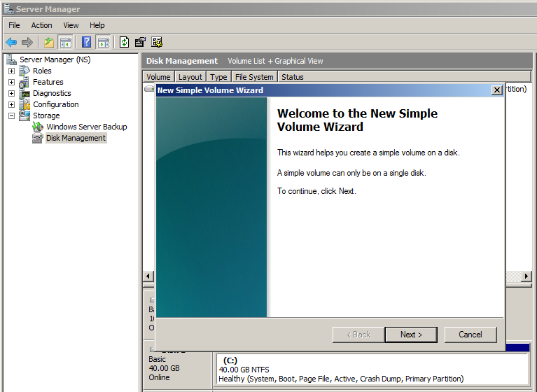Open the View menu
The height and width of the screenshot is (392, 537).
(71, 25)
